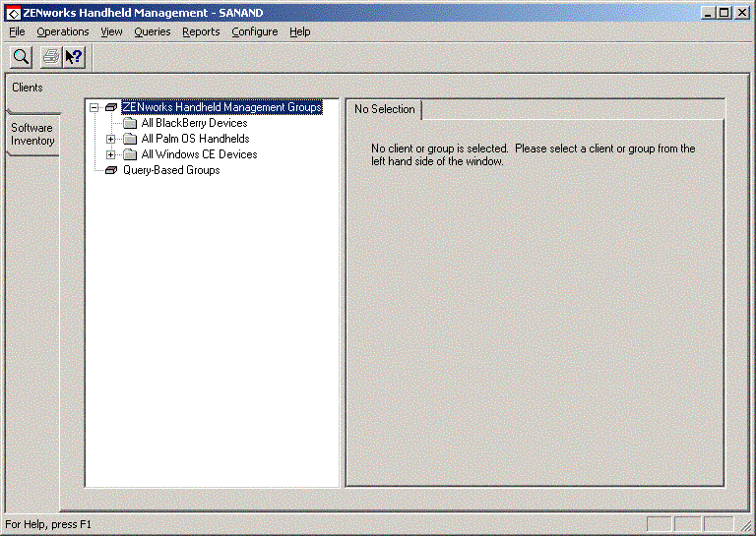Select All Palm OS Handhelds group
This screenshot has height=536, width=756.
click(195, 139)
